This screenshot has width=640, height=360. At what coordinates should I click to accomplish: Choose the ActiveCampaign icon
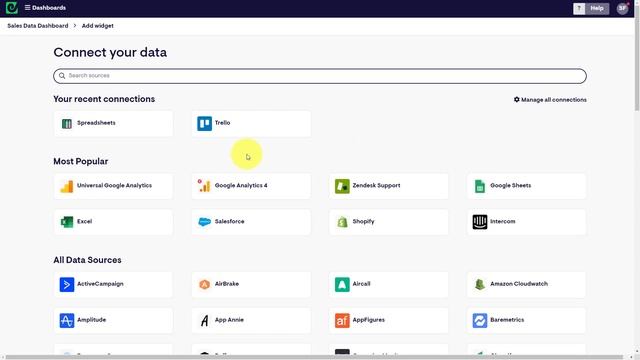67,284
